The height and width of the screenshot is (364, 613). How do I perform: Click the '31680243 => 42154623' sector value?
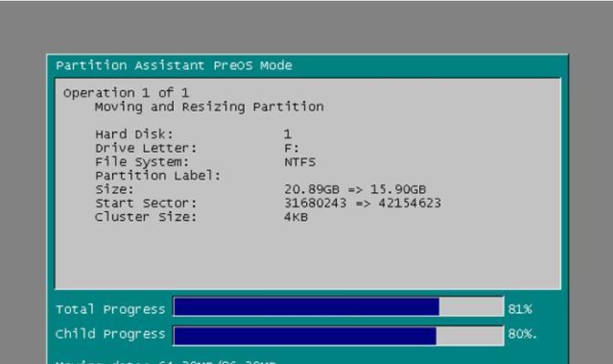point(363,203)
